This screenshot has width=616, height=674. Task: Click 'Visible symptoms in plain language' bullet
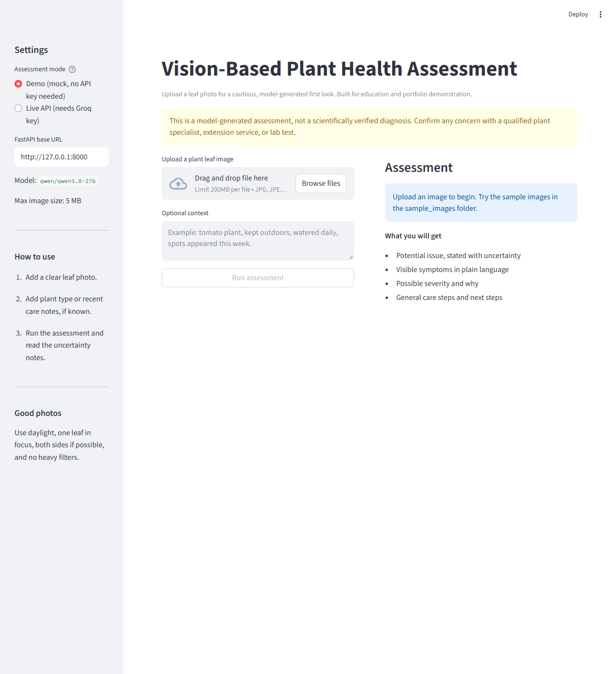pyautogui.click(x=452, y=270)
